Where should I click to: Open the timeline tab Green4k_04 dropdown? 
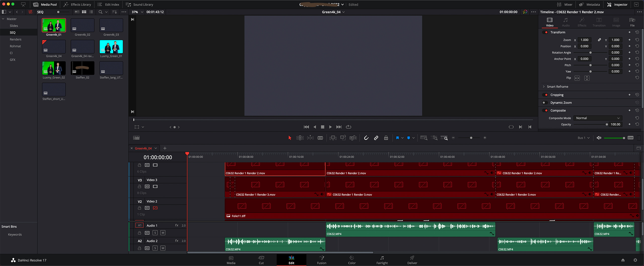156,148
